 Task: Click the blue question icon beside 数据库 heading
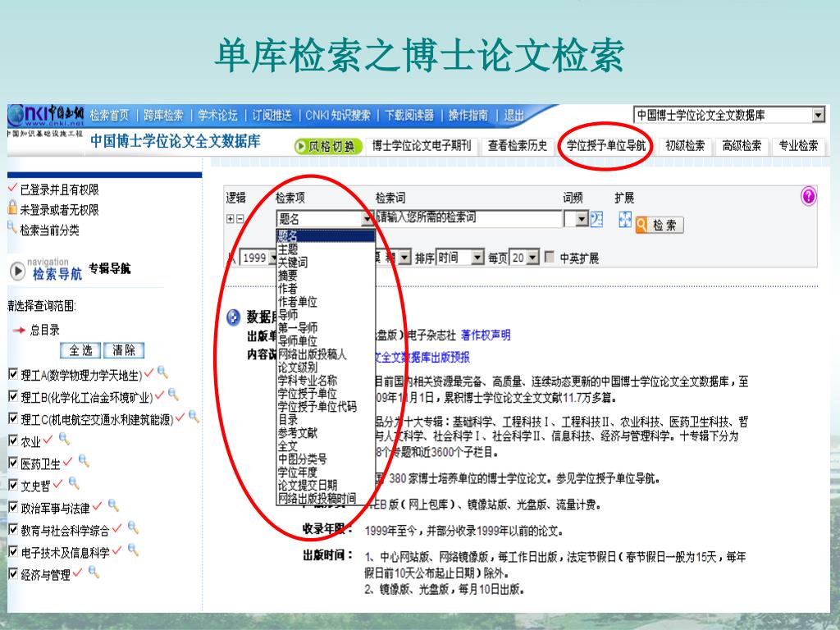tap(234, 317)
